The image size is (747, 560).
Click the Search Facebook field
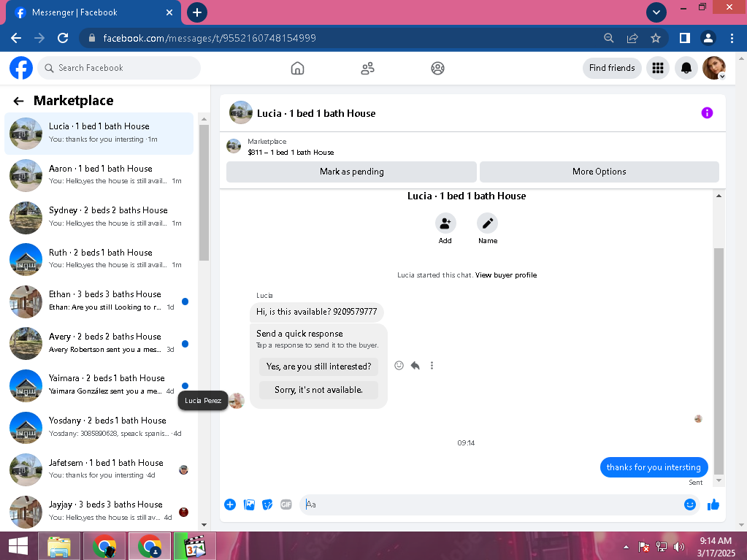[119, 68]
